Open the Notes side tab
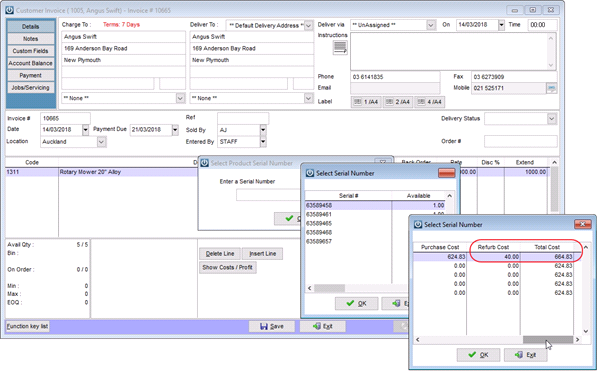Screen dimensions: 602x377 click(x=30, y=39)
